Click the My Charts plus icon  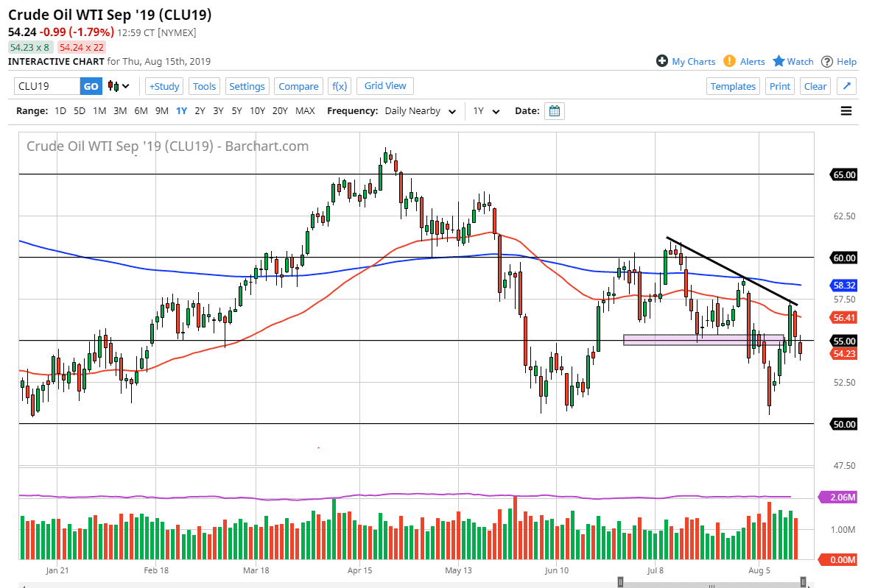point(662,61)
